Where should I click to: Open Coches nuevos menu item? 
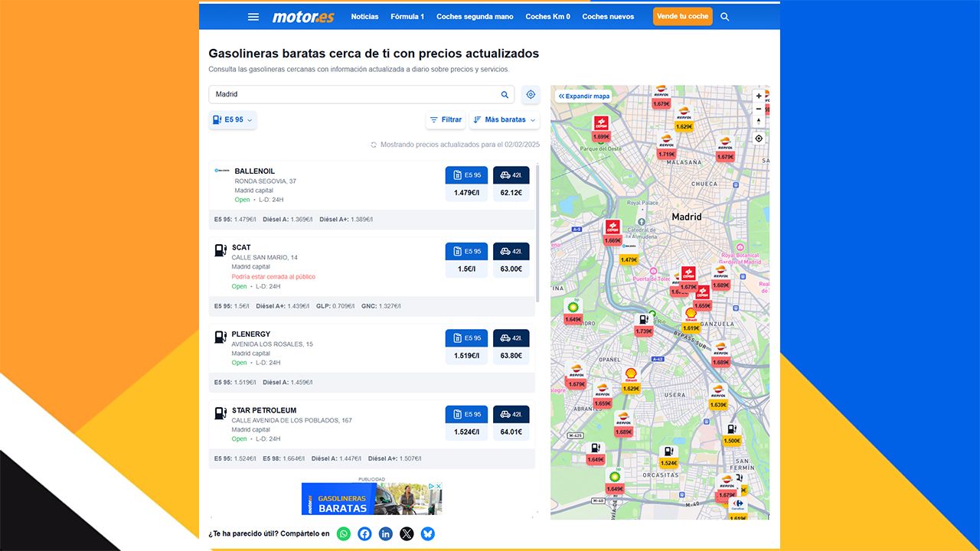pos(608,17)
